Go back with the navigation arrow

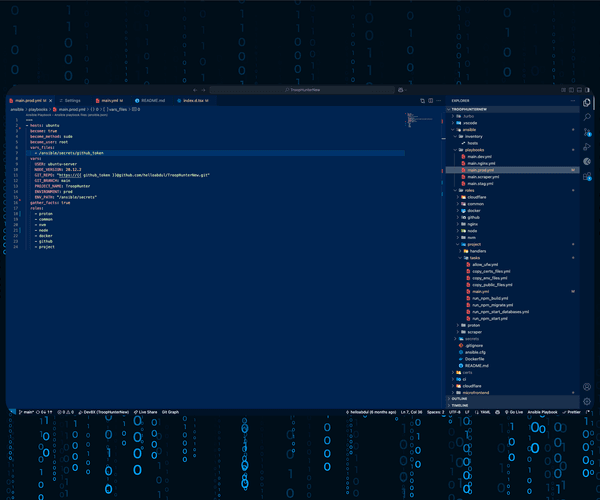(195, 90)
